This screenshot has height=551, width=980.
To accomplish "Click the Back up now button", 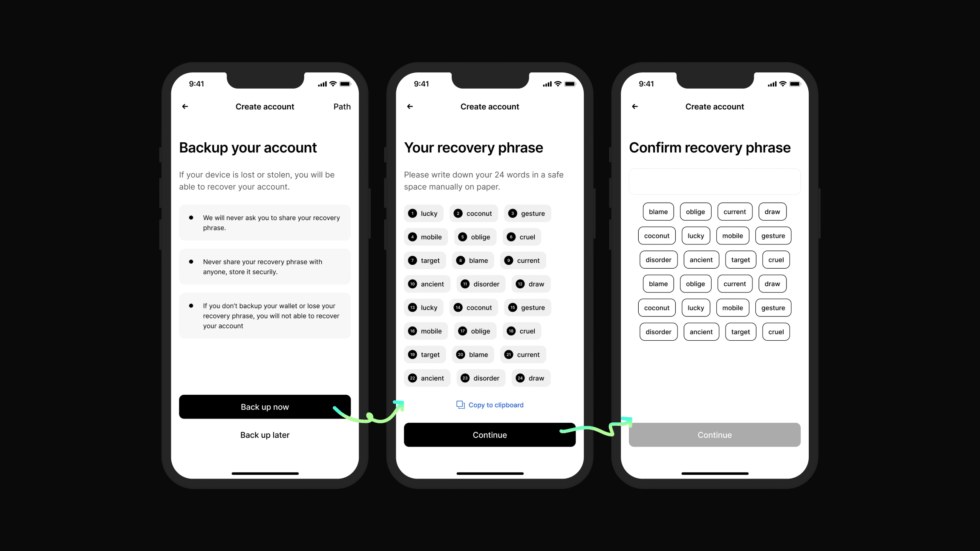I will 265,406.
